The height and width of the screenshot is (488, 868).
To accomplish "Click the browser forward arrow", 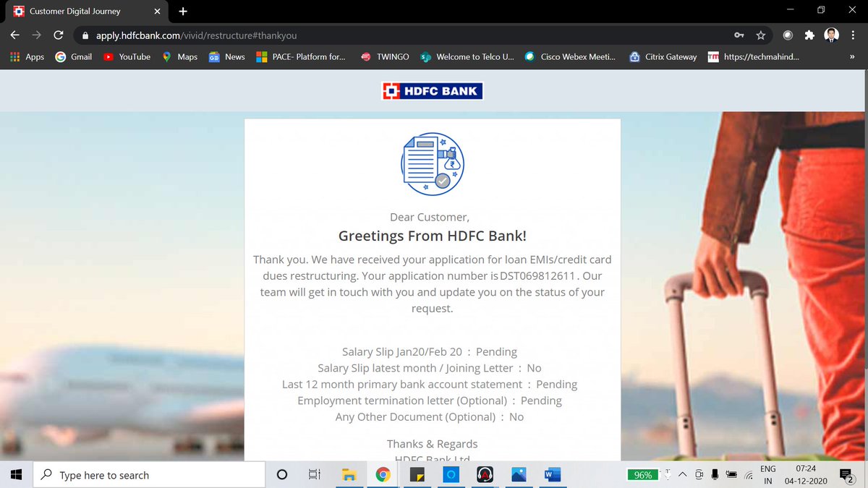I will 36,35.
